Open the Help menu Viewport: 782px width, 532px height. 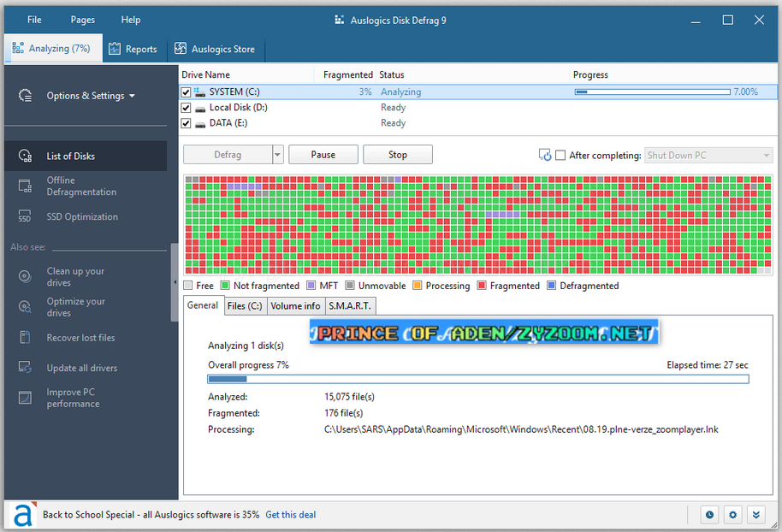(x=131, y=20)
